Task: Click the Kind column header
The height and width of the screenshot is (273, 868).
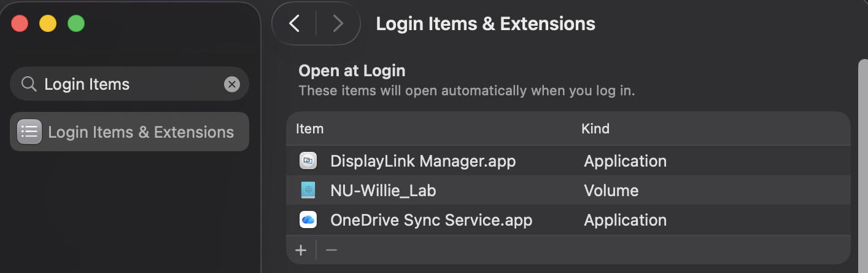Action: tap(595, 129)
